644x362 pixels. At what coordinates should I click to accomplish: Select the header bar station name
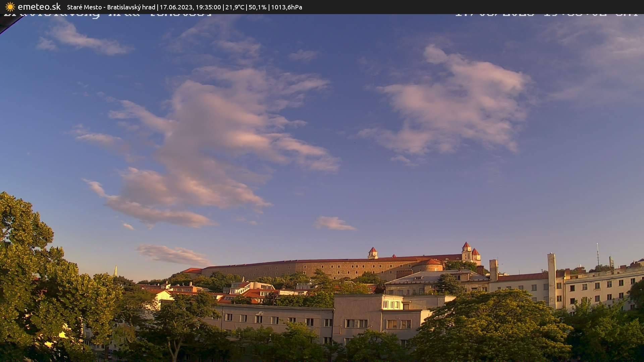click(x=107, y=7)
